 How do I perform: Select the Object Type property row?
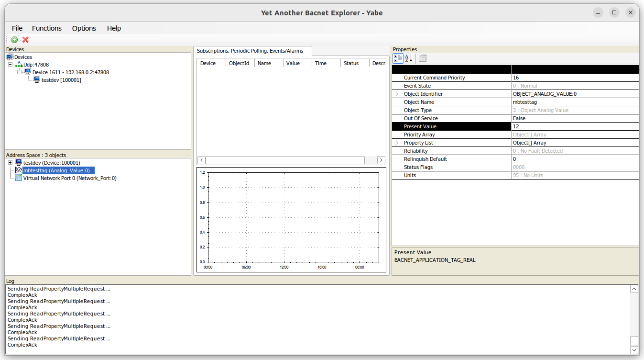point(515,110)
